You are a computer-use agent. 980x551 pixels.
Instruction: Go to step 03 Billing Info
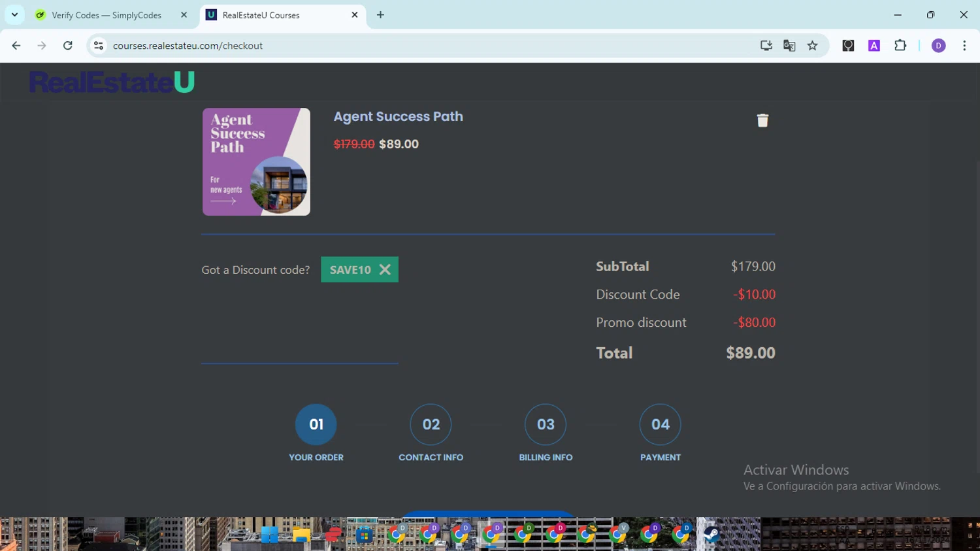546,424
